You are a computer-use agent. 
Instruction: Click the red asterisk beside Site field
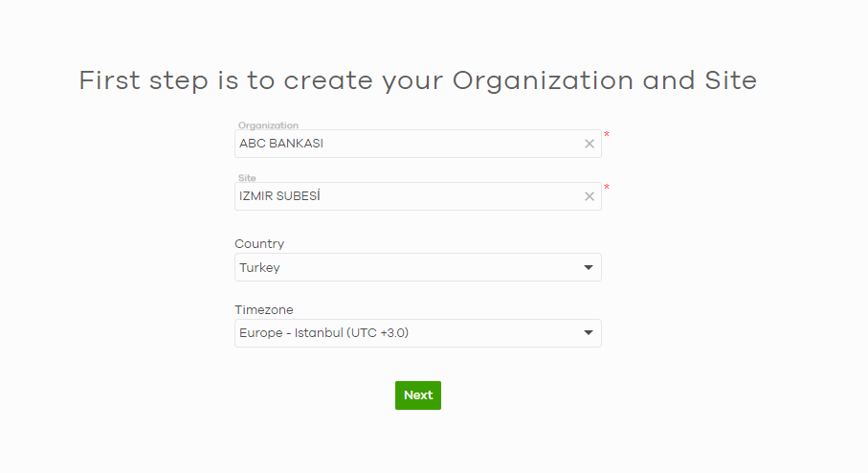[607, 189]
